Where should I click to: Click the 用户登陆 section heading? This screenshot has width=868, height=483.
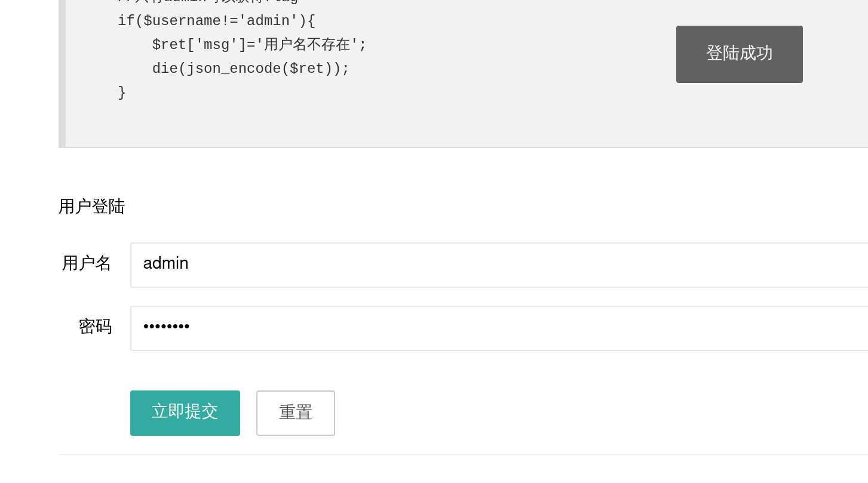pyautogui.click(x=91, y=207)
